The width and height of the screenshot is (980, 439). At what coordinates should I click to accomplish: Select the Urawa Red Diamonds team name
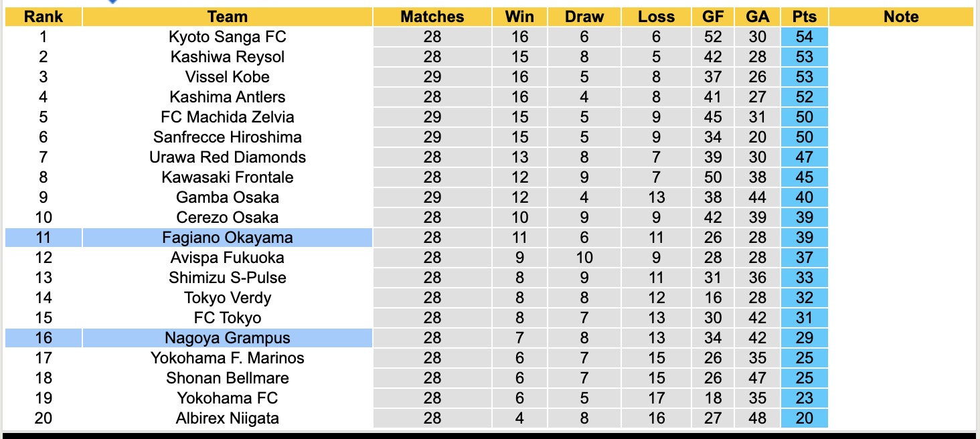tap(227, 157)
